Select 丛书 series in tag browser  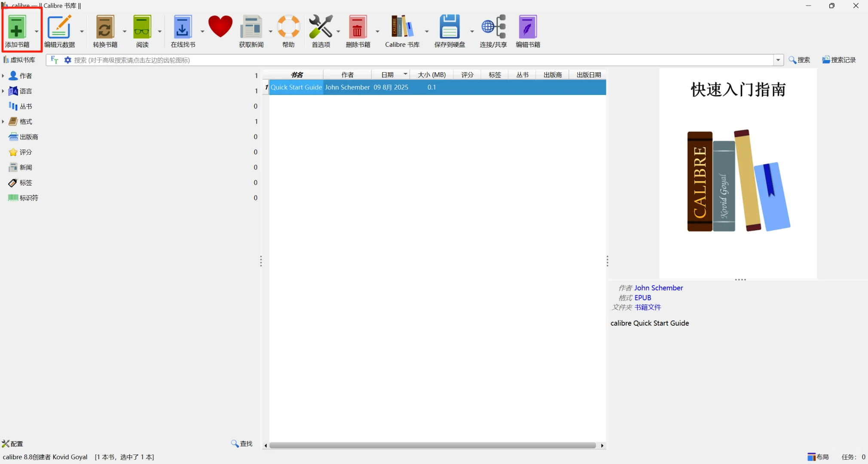(x=26, y=106)
